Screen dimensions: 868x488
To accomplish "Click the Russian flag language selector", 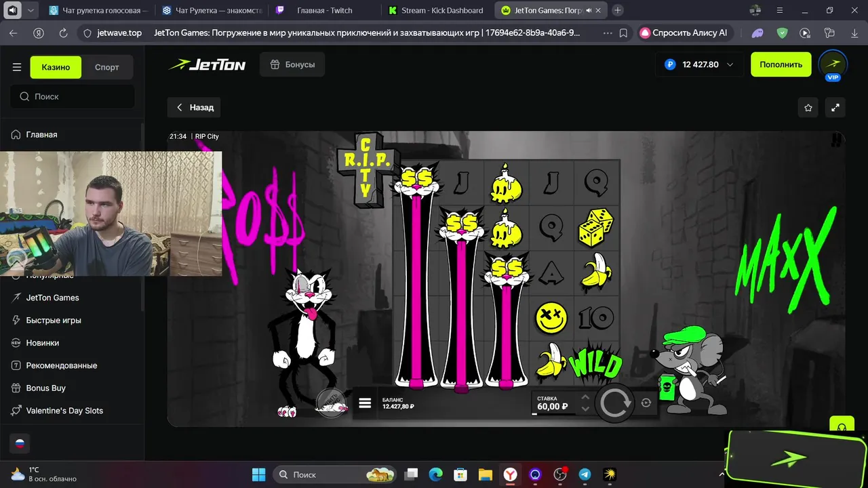I will coord(20,444).
